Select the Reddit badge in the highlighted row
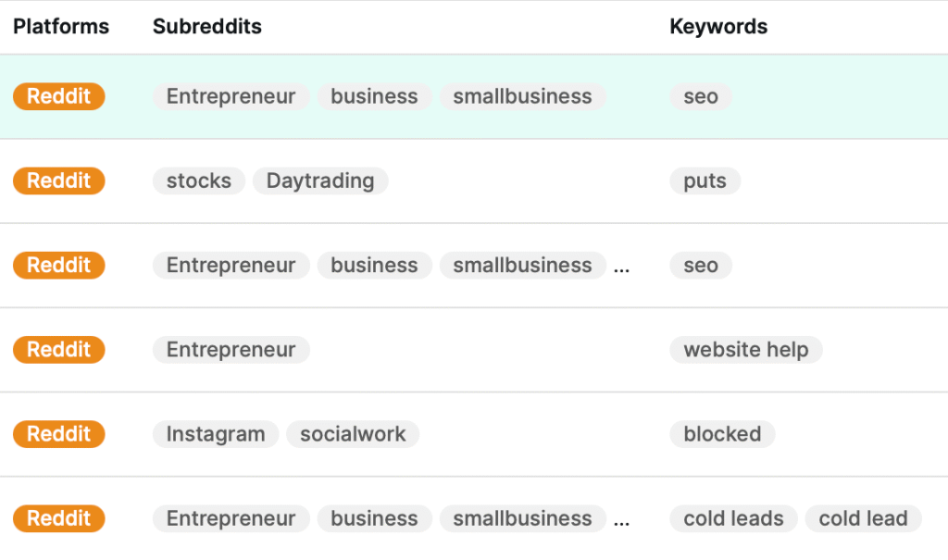948x560 pixels. [x=59, y=96]
